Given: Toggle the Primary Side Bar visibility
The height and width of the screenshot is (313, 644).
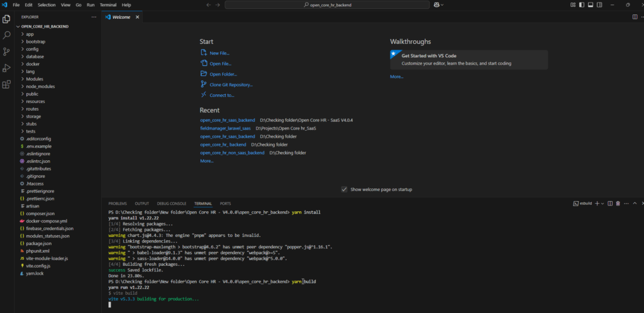Looking at the screenshot, I should coord(582,5).
